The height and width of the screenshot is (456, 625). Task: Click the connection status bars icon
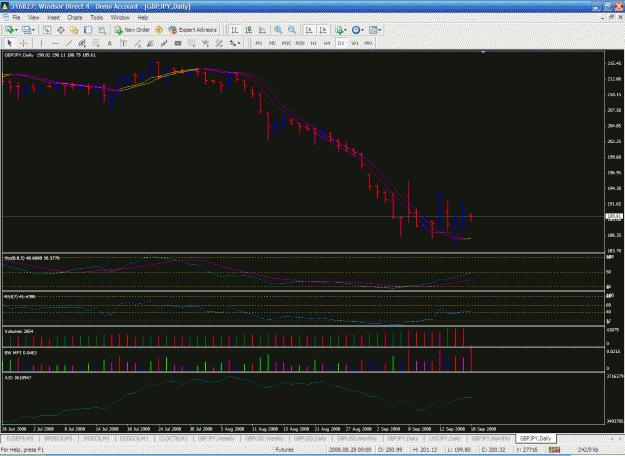coord(554,450)
